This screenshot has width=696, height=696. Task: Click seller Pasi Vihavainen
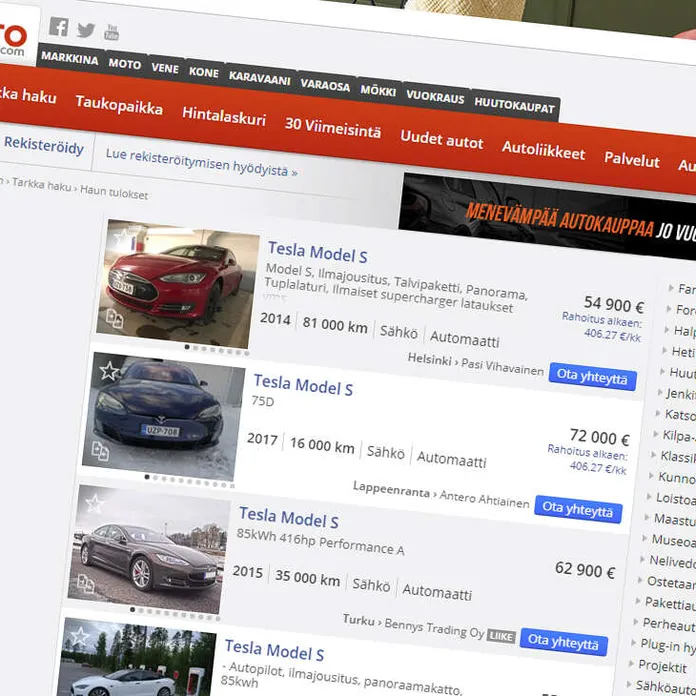click(x=502, y=367)
